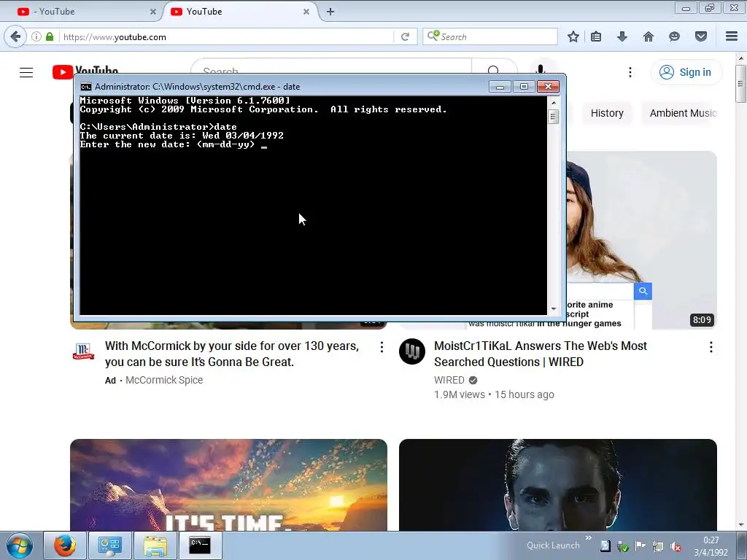This screenshot has height=560, width=747.
Task: Open the Action Center flag icon
Action: tap(640, 546)
